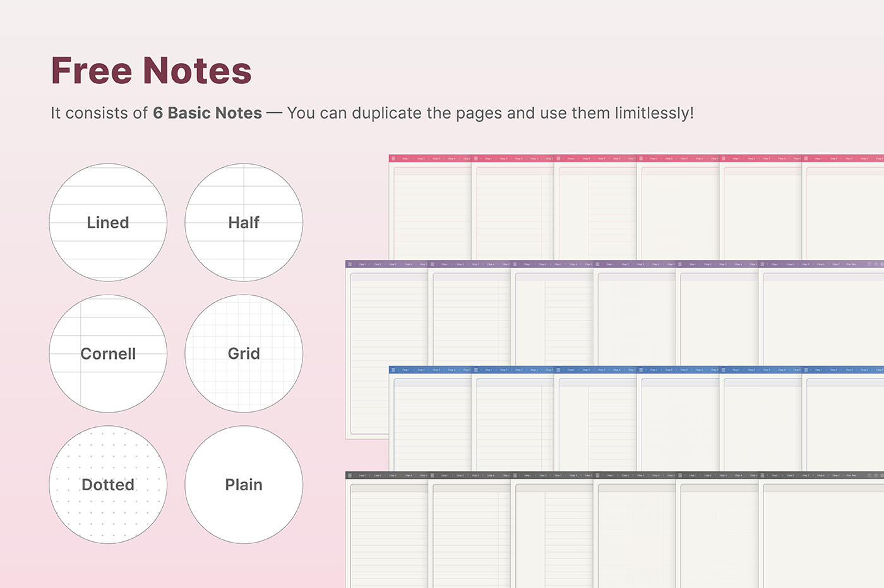This screenshot has width=884, height=588.
Task: Switch to Free Note tab in purple bar
Action: click(851, 264)
